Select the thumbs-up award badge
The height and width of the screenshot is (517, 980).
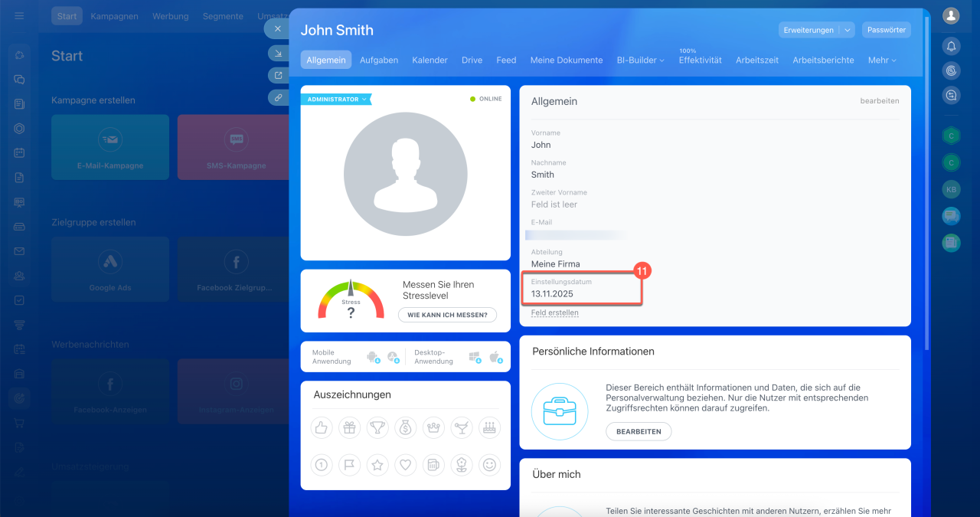point(322,428)
